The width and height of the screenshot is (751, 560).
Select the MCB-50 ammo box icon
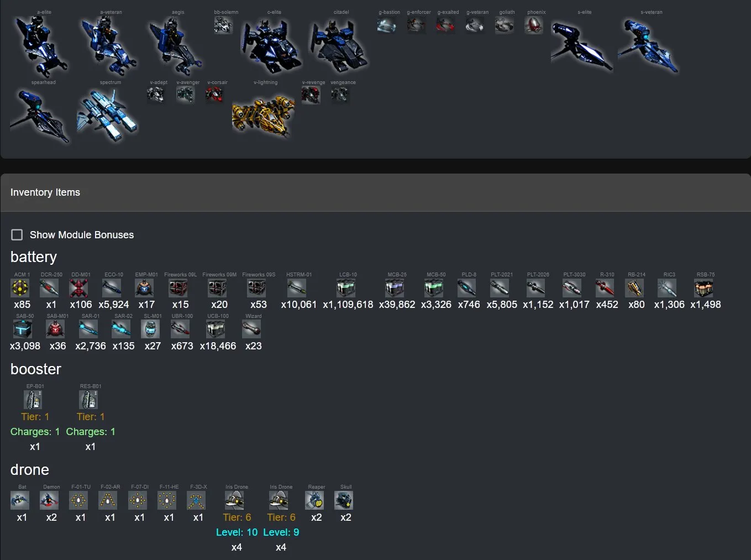pos(434,288)
